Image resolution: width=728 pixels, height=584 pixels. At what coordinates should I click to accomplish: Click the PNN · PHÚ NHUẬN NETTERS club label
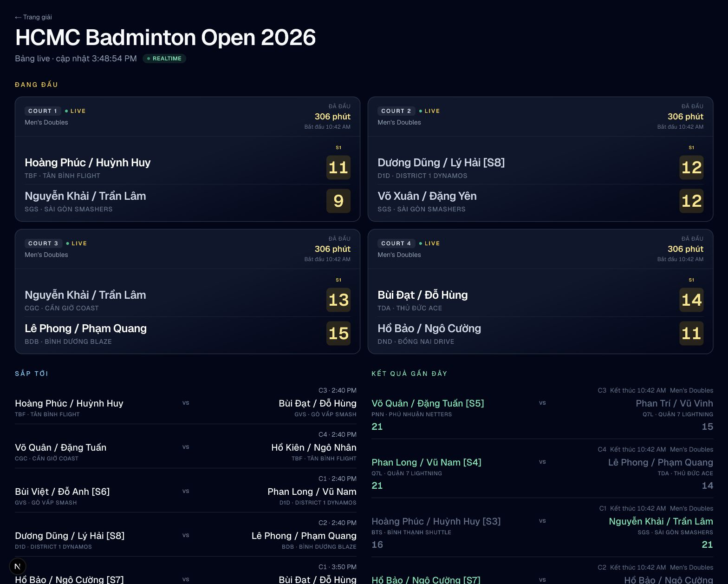click(411, 414)
